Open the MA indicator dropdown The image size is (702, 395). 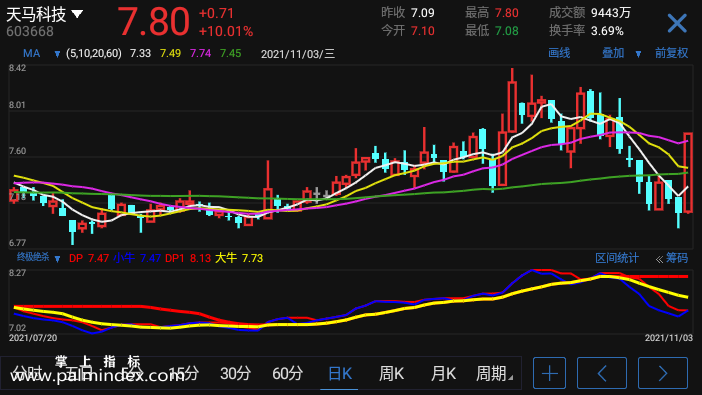[57, 54]
